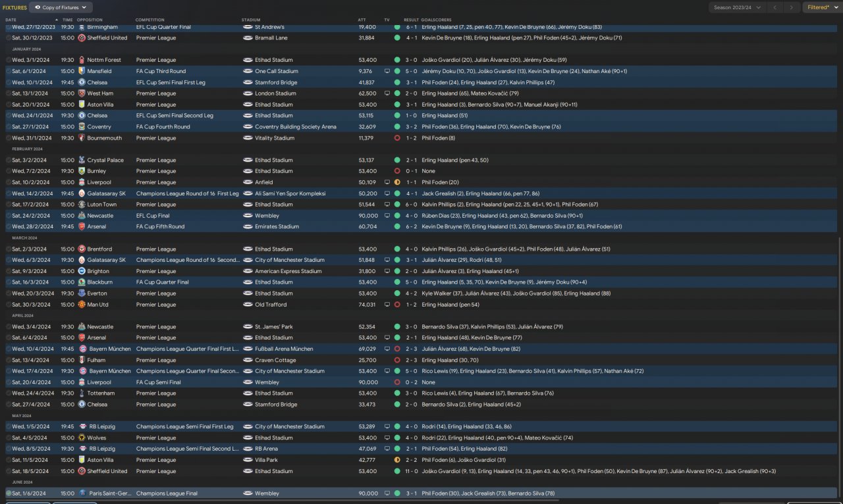Go to the next season with the right arrow

click(x=792, y=7)
